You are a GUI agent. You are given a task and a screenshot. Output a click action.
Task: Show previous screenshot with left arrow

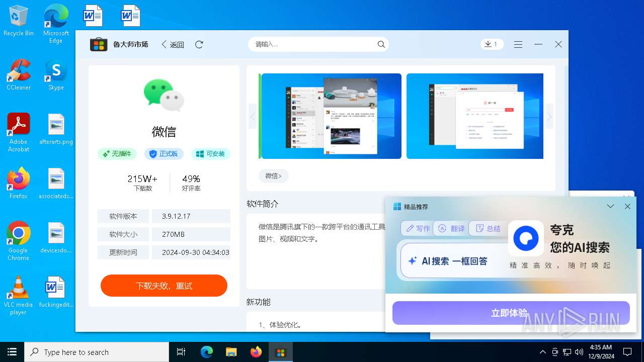coord(253,117)
